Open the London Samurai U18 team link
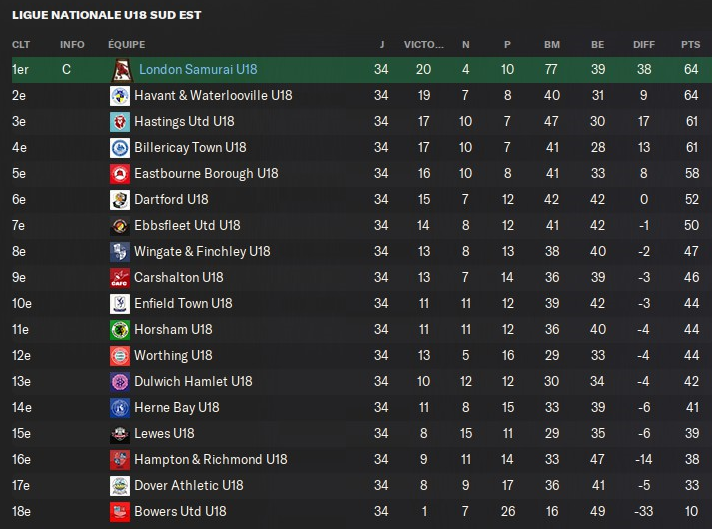The width and height of the screenshot is (712, 529). 198,70
